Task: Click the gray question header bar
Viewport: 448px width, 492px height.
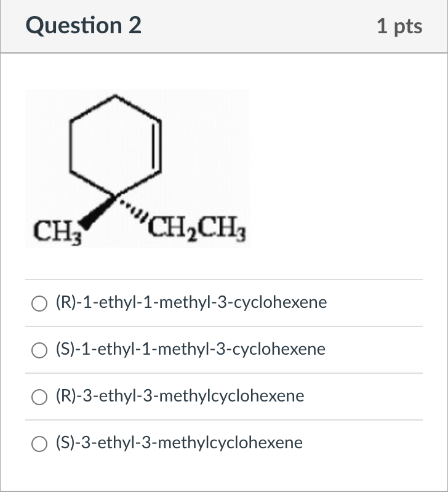Action: point(224,26)
